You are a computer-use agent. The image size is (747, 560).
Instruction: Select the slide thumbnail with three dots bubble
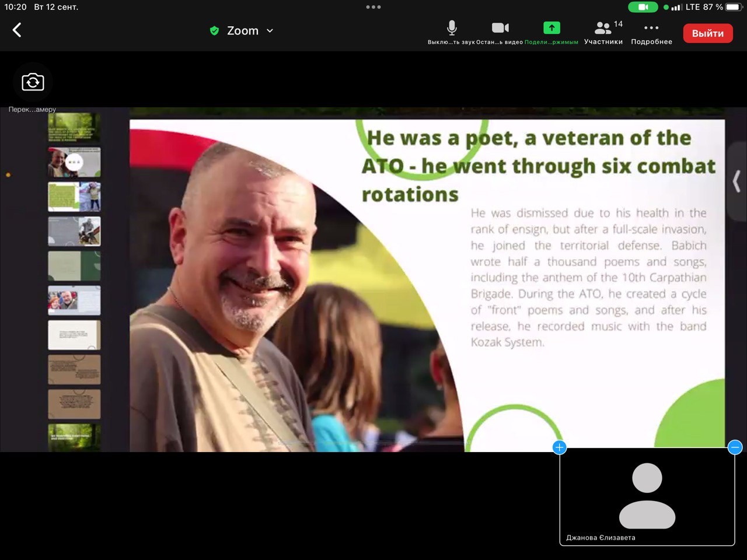tap(74, 162)
